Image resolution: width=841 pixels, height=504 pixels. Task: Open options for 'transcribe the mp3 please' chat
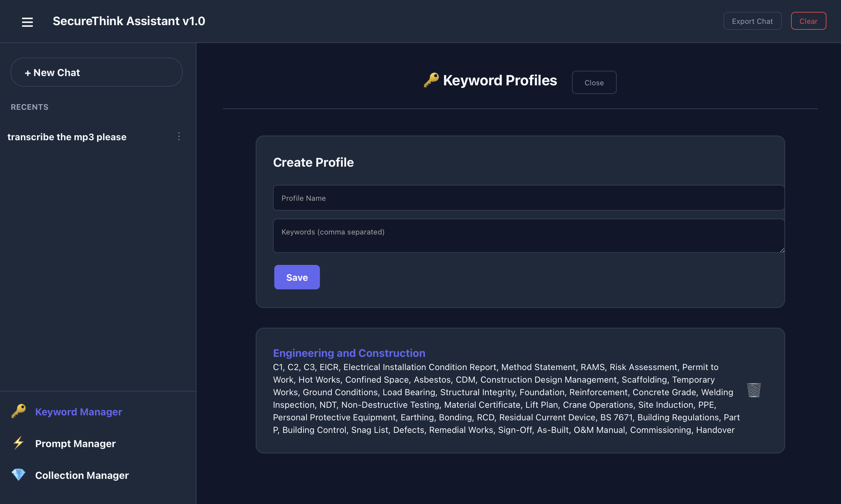pos(179,137)
